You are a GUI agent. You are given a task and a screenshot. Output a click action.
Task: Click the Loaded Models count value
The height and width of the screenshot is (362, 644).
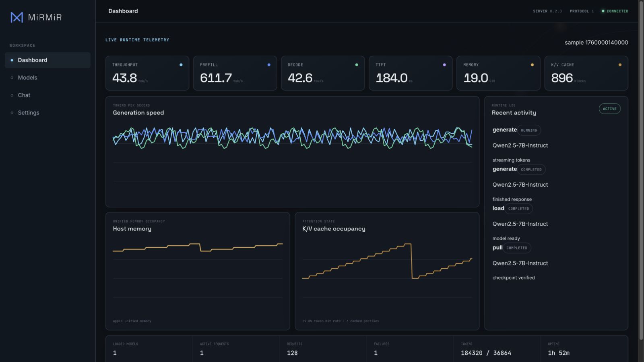(x=115, y=353)
